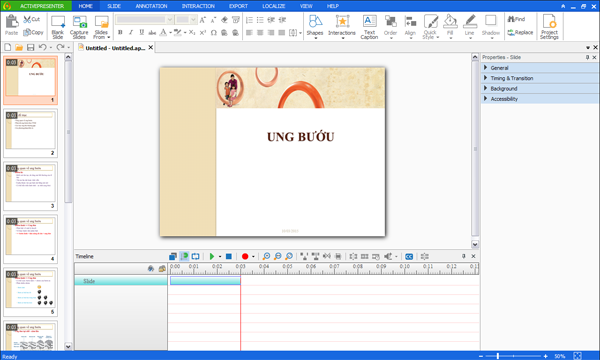Open Project Settings
The image size is (600, 360).
click(x=549, y=27)
